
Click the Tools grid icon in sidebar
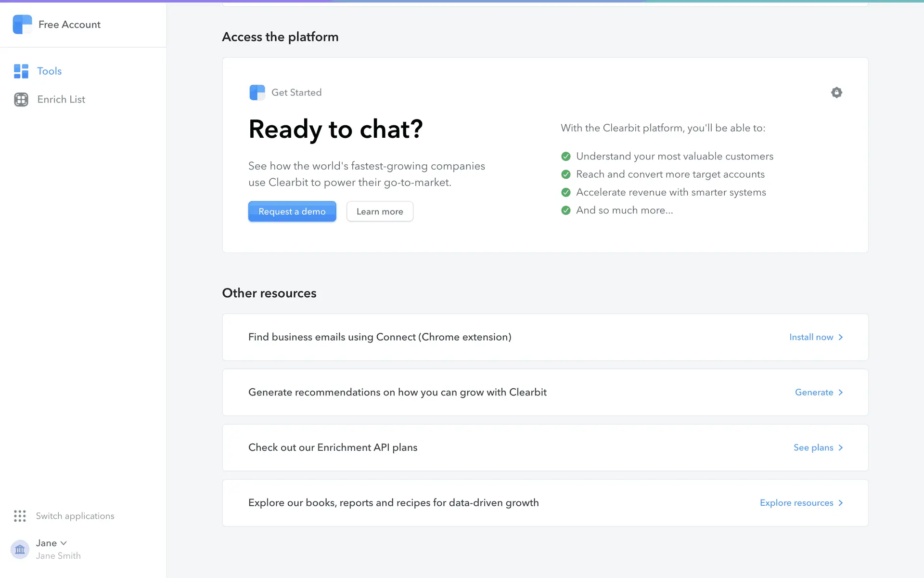pos(21,71)
